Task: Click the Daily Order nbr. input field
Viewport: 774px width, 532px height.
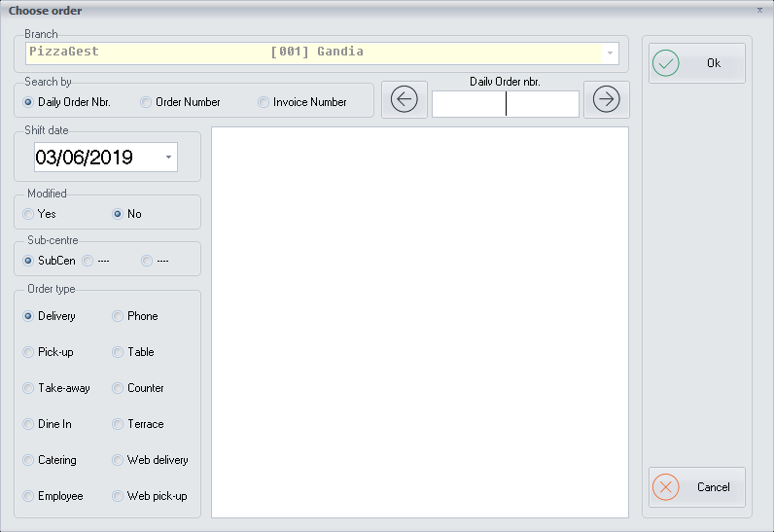Action: point(505,104)
